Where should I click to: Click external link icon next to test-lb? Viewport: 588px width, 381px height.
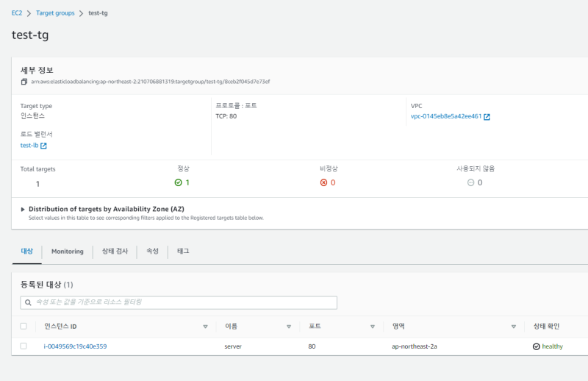coord(44,146)
